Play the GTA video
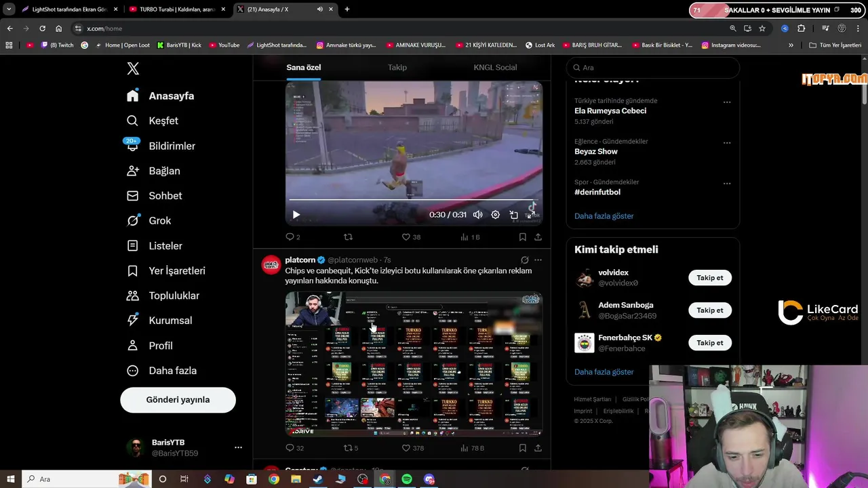The height and width of the screenshot is (488, 868). pyautogui.click(x=296, y=215)
